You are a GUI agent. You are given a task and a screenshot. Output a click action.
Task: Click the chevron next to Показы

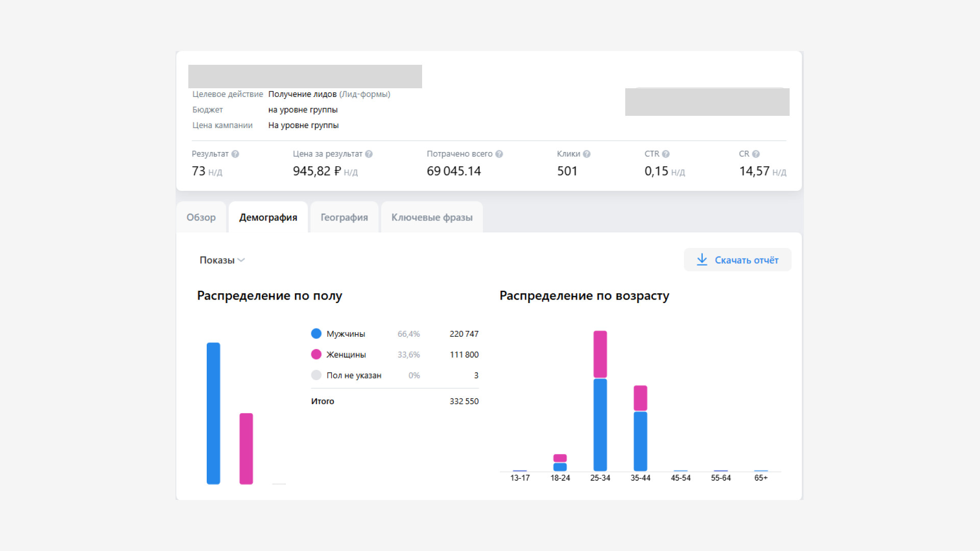point(241,260)
